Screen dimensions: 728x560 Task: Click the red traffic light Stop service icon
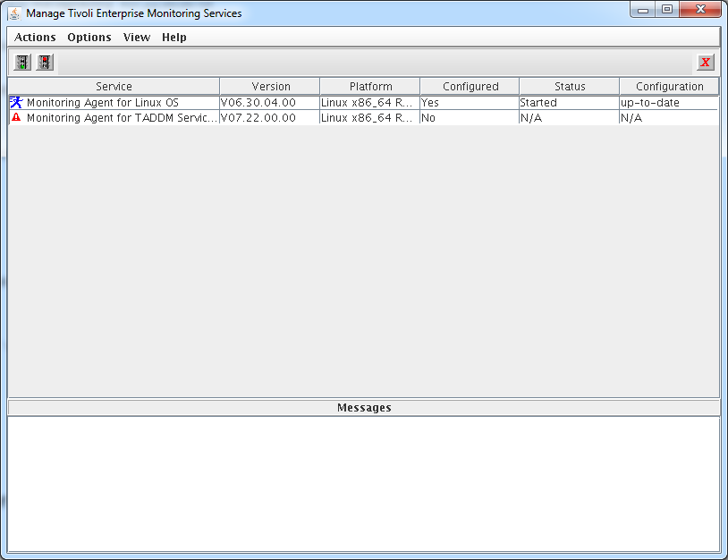(45, 63)
